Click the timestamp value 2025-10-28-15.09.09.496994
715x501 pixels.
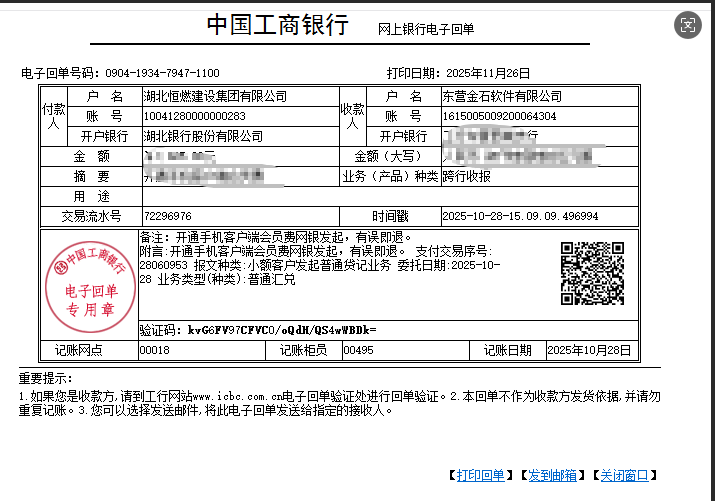tap(520, 216)
